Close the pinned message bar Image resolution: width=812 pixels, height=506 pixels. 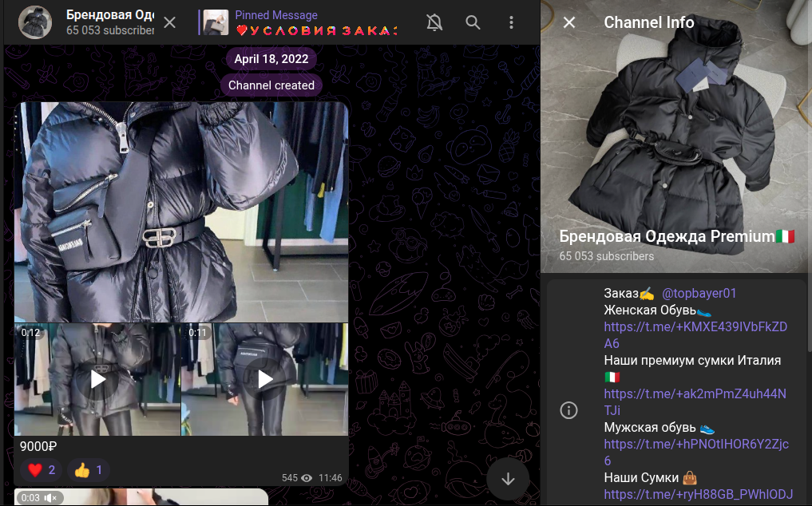170,22
